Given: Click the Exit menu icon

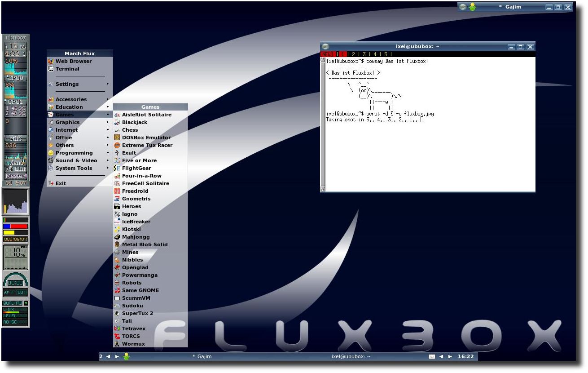Looking at the screenshot, I should tap(51, 183).
